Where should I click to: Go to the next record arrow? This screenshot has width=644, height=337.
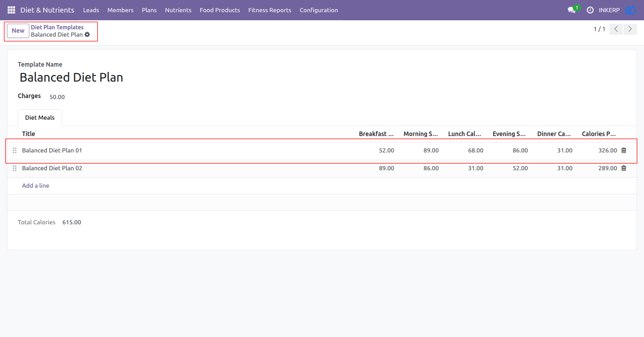pyautogui.click(x=630, y=29)
